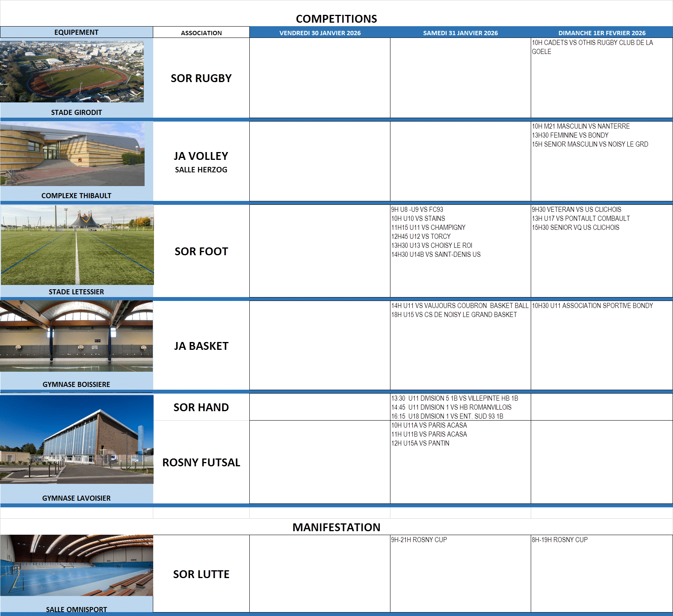Select the JA VOLLEY association cell
Image resolution: width=673 pixels, height=616 pixels.
(201, 156)
